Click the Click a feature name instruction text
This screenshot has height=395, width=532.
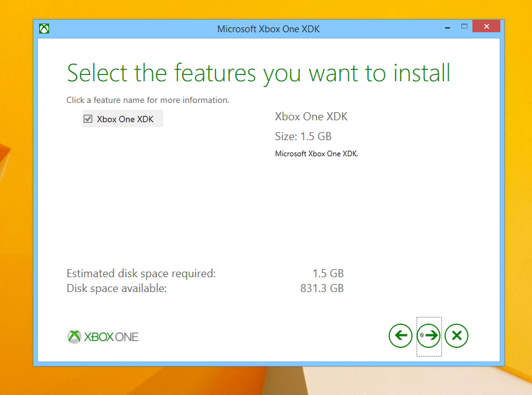(x=148, y=100)
